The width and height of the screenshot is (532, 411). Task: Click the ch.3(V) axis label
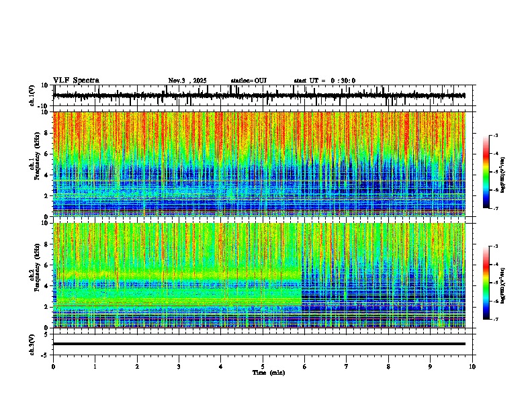(x=32, y=345)
